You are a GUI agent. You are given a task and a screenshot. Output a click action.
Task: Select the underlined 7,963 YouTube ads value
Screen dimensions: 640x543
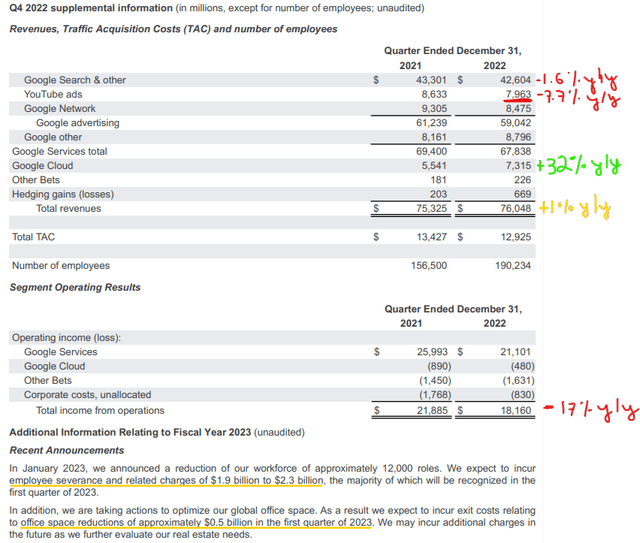[x=518, y=94]
